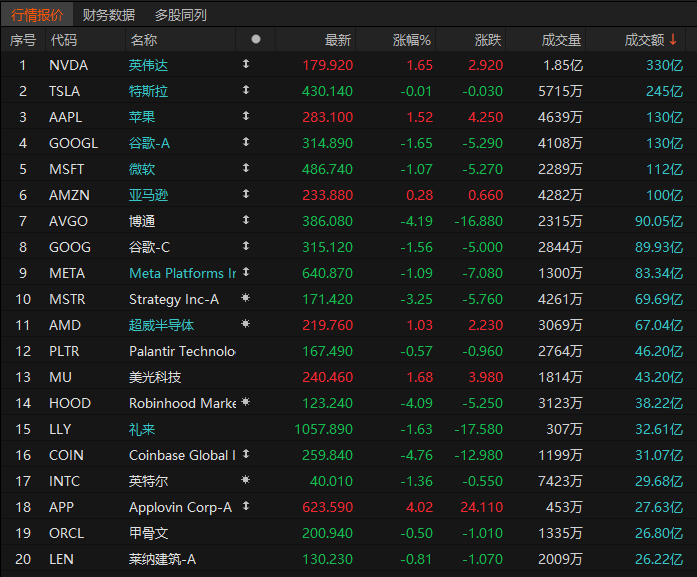697x577 pixels.
Task: Click the up-down arrow icon in APP row
Action: 246,507
